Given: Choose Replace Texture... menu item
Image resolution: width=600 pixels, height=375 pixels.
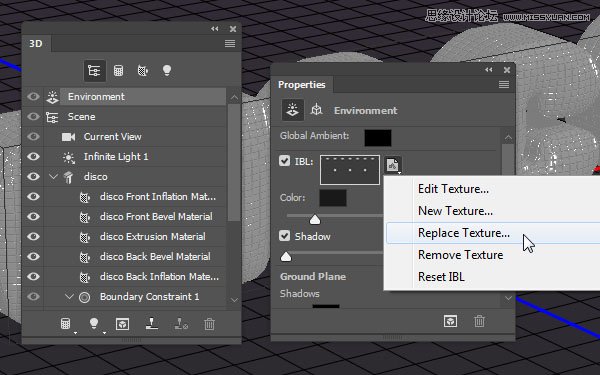Looking at the screenshot, I should (x=464, y=233).
